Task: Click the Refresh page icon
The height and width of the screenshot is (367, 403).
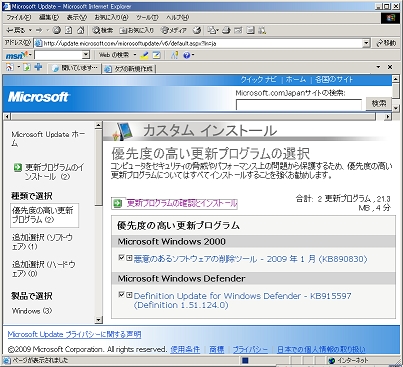Action: (x=69, y=30)
